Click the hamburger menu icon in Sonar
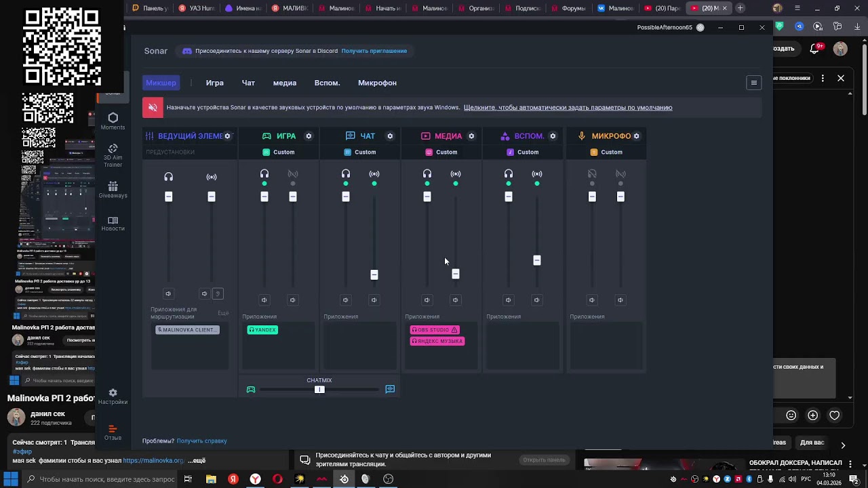 pos(753,83)
